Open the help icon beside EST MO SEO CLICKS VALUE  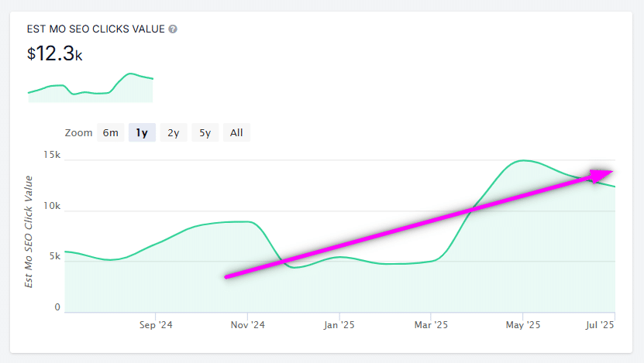click(173, 29)
